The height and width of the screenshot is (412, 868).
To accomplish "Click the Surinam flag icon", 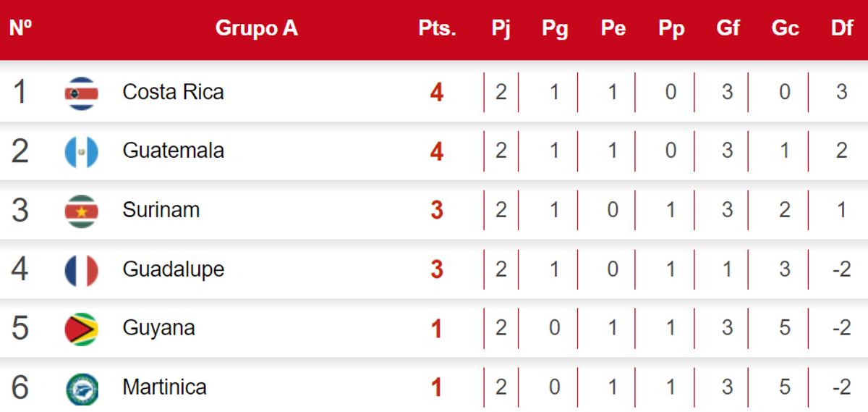I will coord(81,211).
